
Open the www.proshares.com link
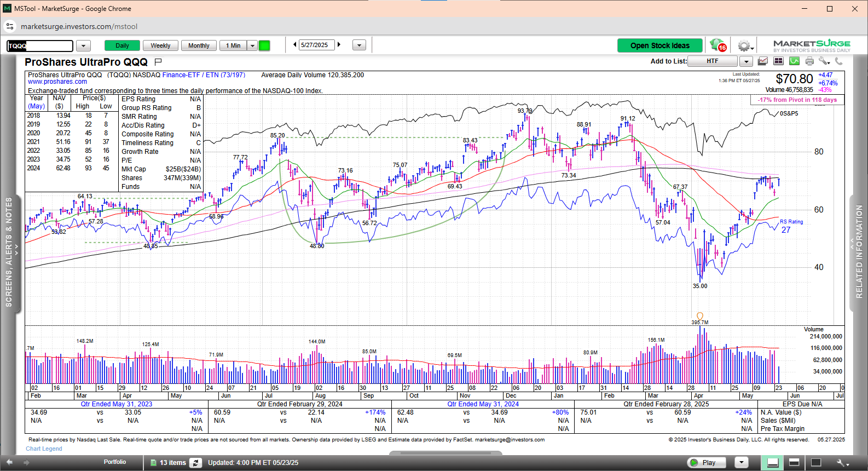pyautogui.click(x=57, y=82)
